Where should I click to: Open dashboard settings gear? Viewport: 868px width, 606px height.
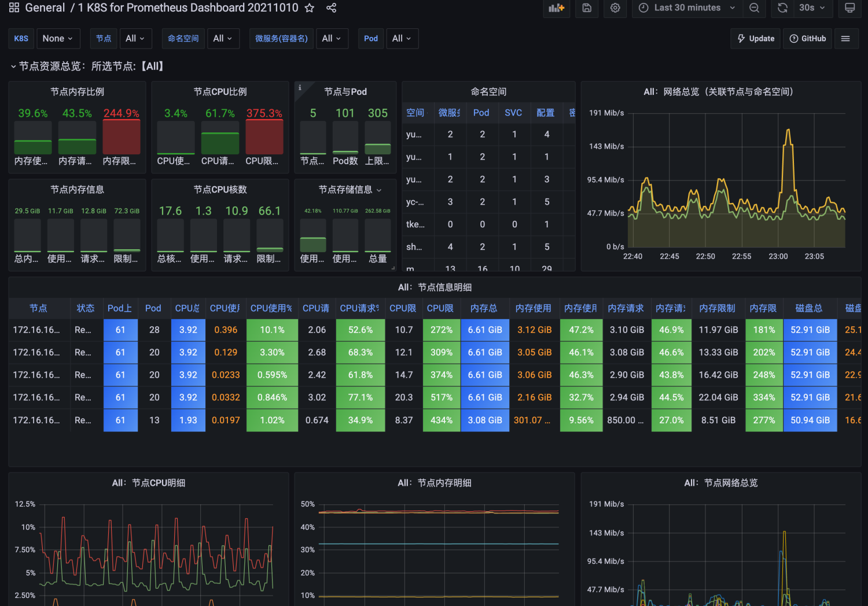(615, 8)
